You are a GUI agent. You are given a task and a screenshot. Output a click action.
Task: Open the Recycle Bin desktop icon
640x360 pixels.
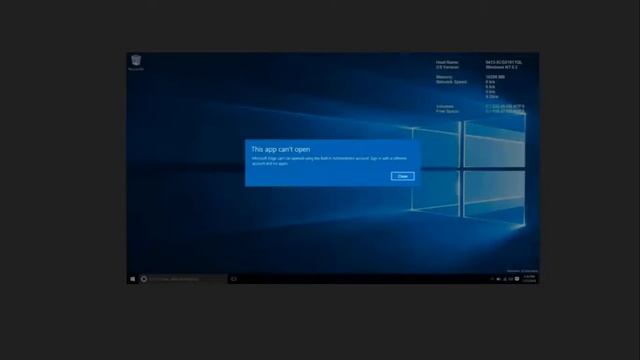tap(136, 62)
